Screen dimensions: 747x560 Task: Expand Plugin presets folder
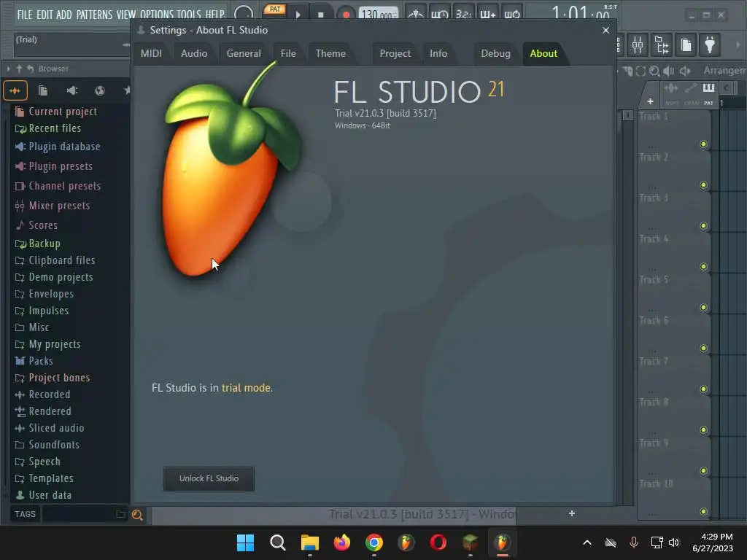[53, 166]
